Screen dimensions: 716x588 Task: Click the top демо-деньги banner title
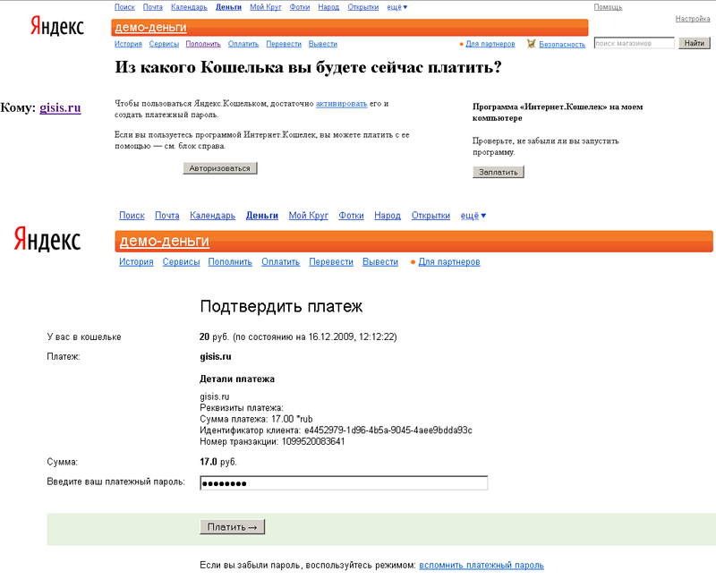(150, 28)
